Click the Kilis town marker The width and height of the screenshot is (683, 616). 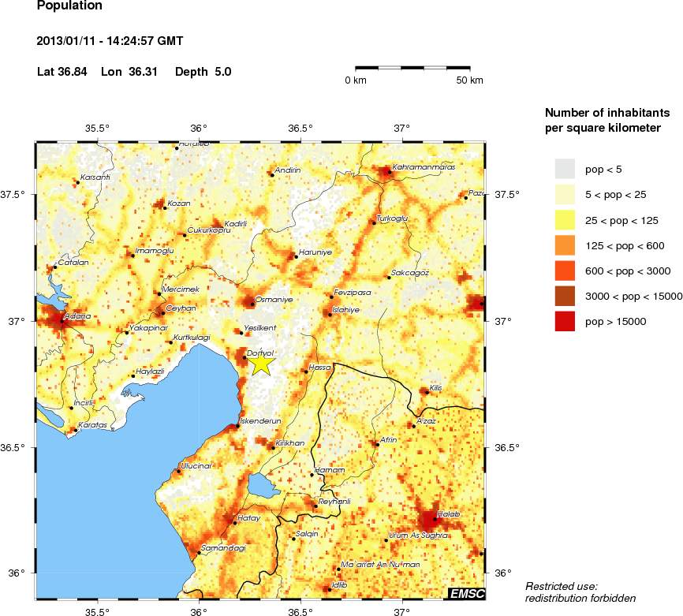(x=427, y=393)
